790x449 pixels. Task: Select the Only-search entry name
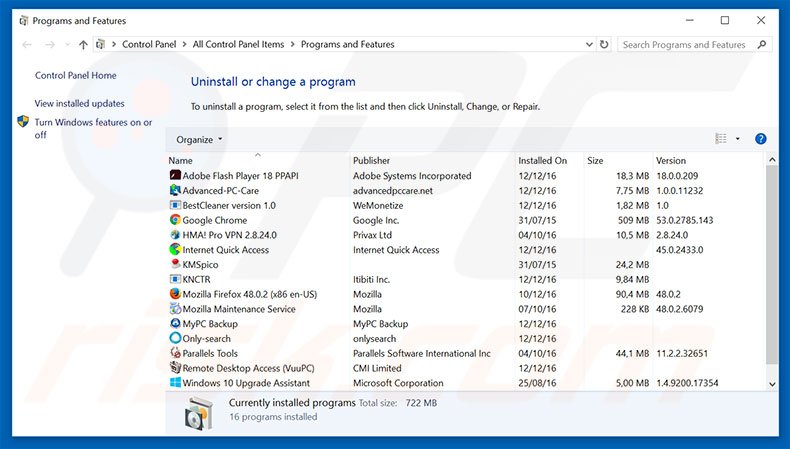tap(207, 339)
